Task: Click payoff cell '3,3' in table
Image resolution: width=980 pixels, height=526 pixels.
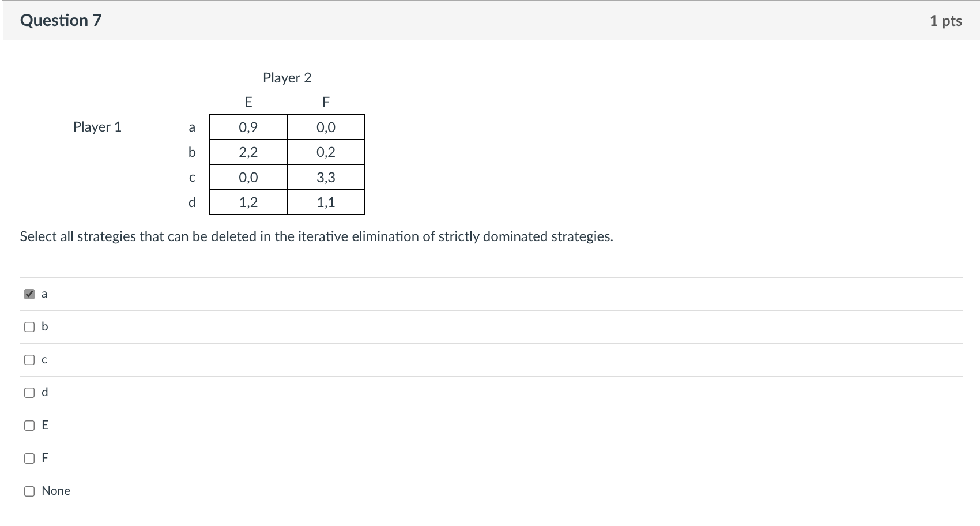Action: coord(326,177)
